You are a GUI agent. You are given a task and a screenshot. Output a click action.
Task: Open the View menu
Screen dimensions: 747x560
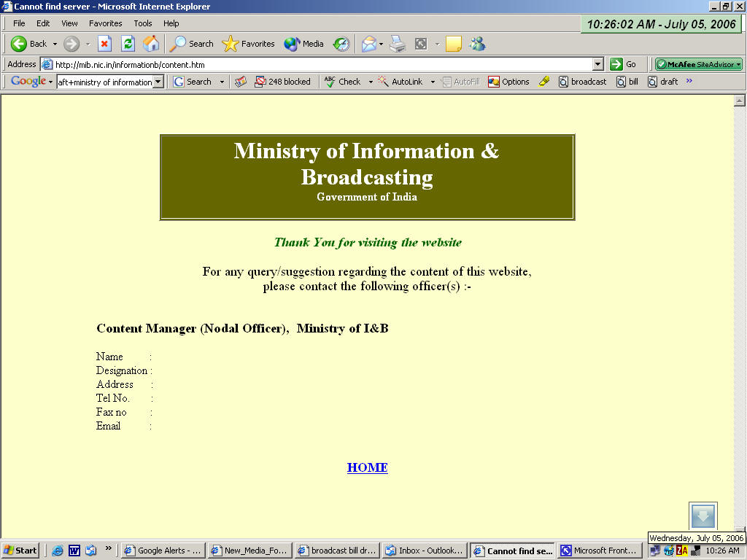[x=69, y=23]
